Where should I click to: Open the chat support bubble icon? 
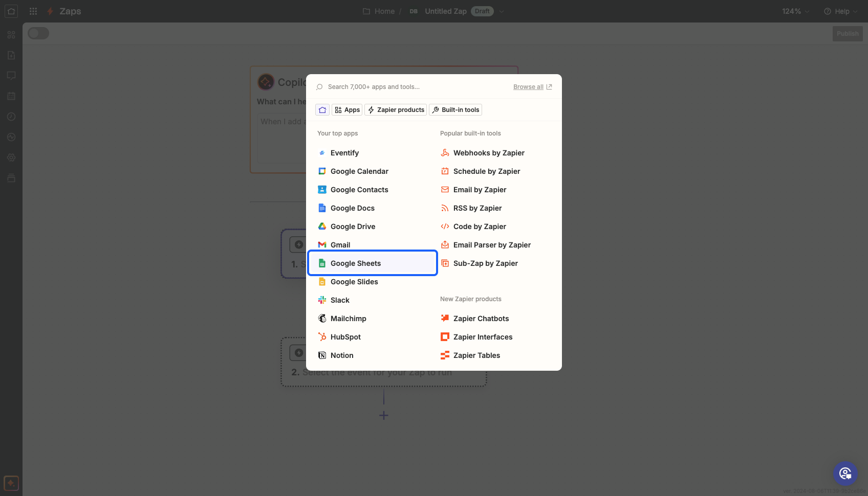click(845, 474)
